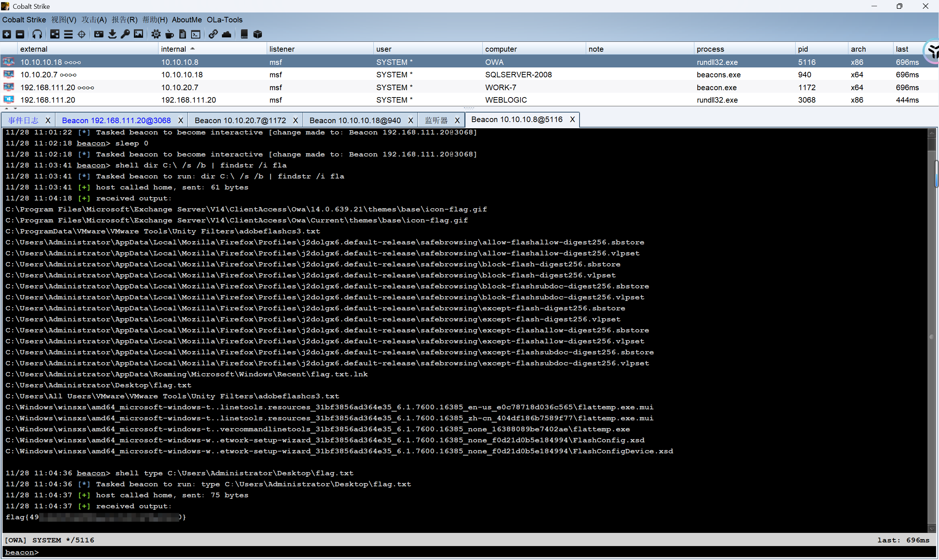This screenshot has width=939, height=560.
Task: Sort sessions by the pid column header
Action: 803,49
